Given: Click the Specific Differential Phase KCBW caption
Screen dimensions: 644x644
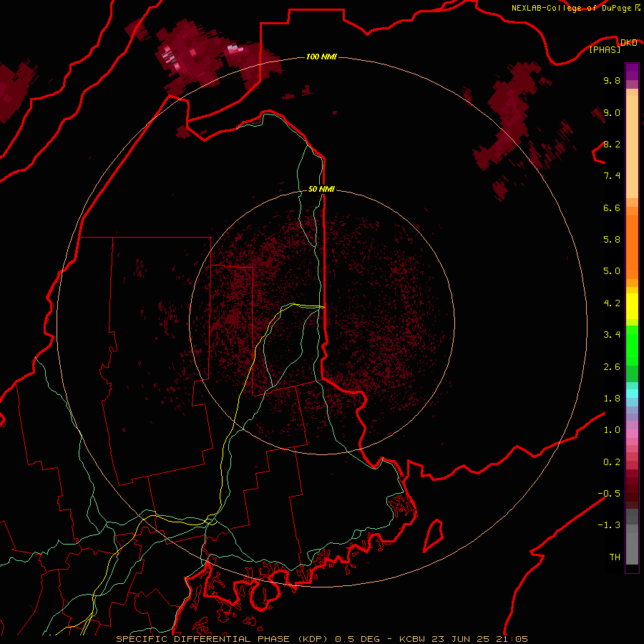Looking at the screenshot, I should pos(321,639).
